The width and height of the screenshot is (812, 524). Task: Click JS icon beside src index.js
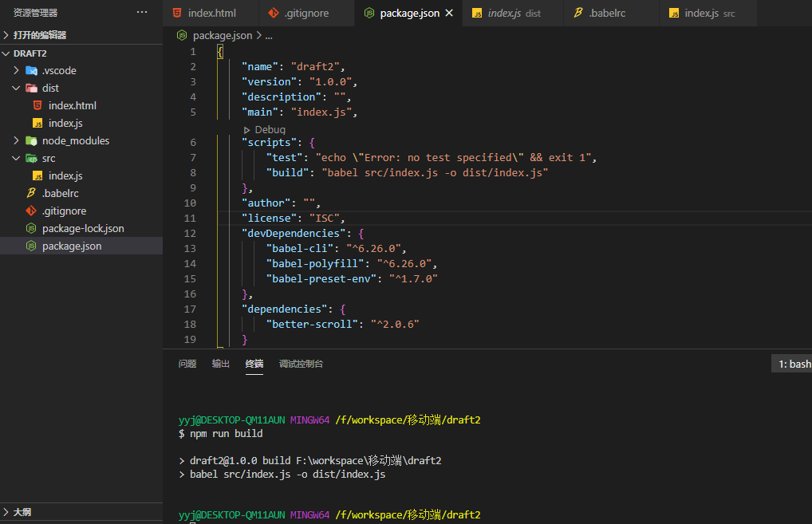tap(37, 176)
